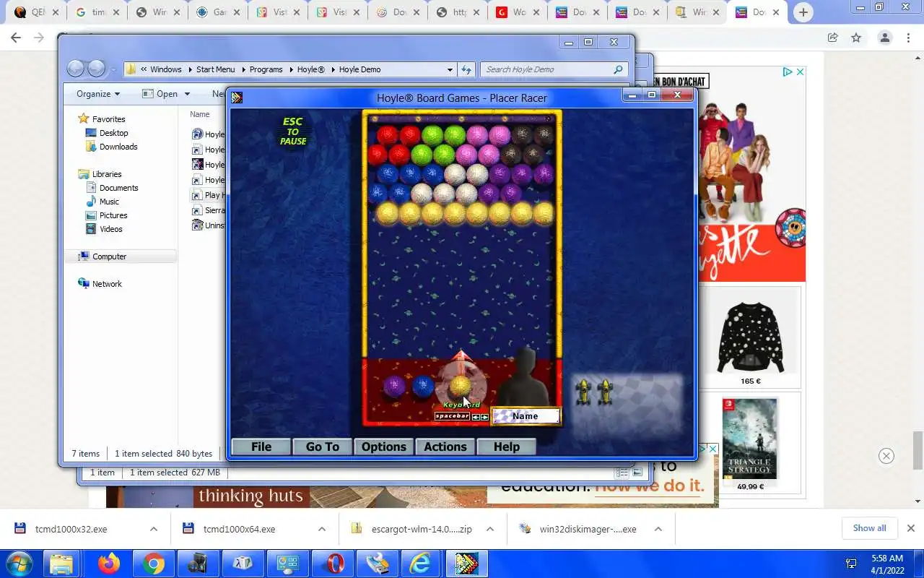The height and width of the screenshot is (578, 924).
Task: Open Chrome profile avatar menu
Action: coord(885,38)
